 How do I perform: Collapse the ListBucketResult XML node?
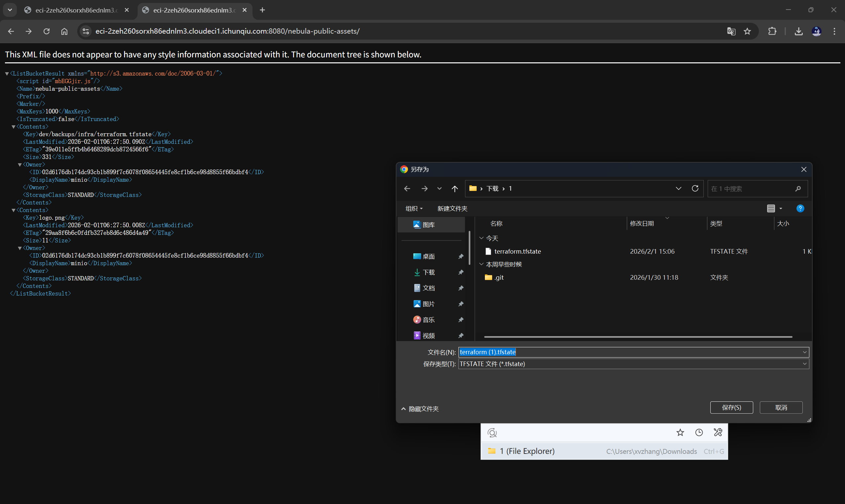(x=7, y=73)
